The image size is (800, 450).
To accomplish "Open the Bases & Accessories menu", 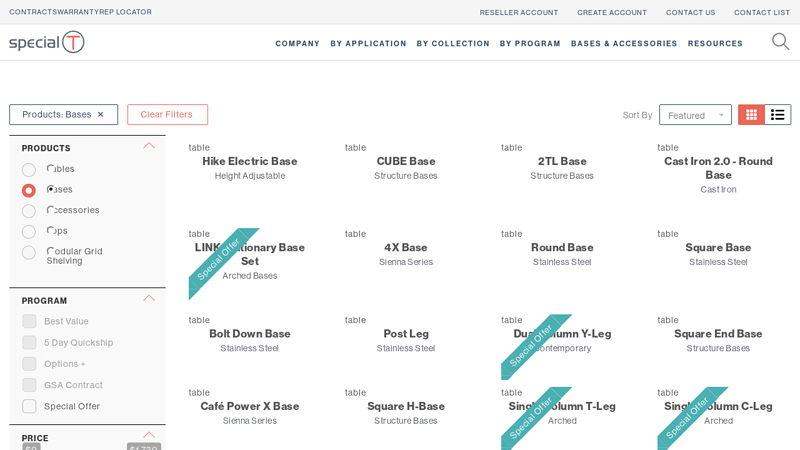I will tap(624, 43).
